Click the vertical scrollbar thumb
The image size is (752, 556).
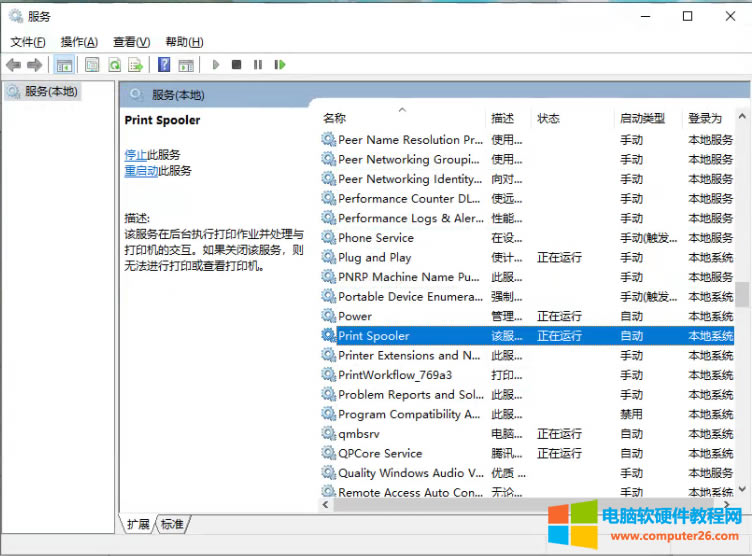(x=742, y=294)
